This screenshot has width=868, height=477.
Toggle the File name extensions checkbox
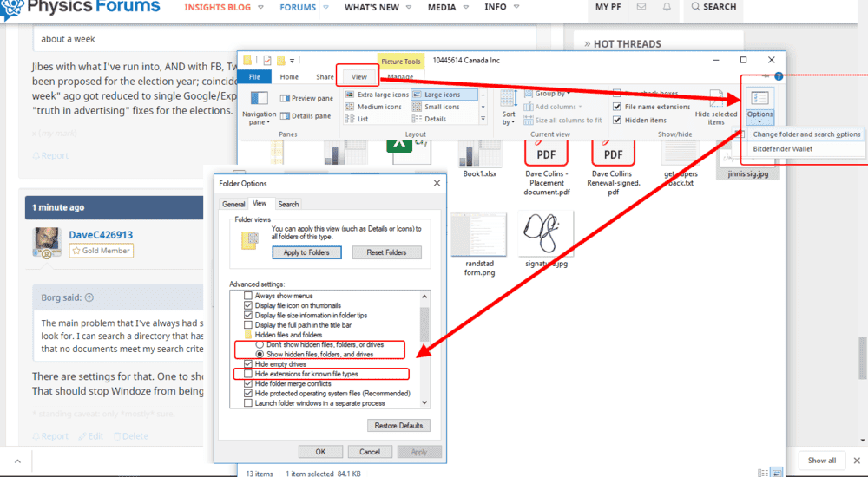point(616,107)
